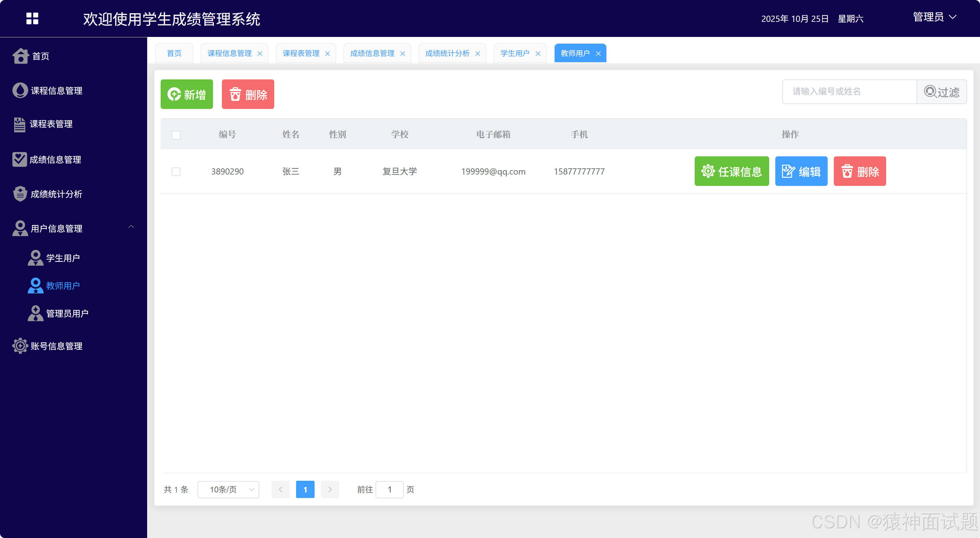Image resolution: width=980 pixels, height=538 pixels.
Task: Select the 学生用户 user icon in sidebar
Action: coord(35,257)
